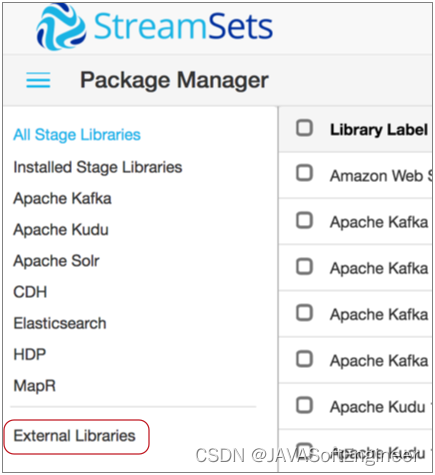Image resolution: width=435 pixels, height=475 pixels.
Task: Open External Libraries
Action: (x=74, y=436)
